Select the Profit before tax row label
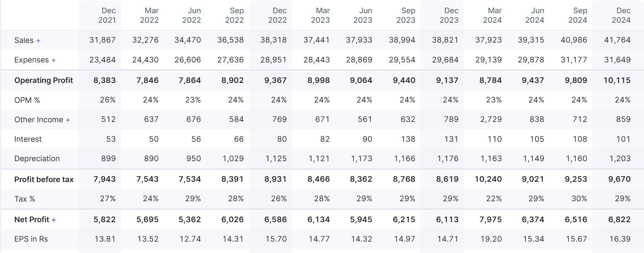644x253 pixels. coord(44,180)
